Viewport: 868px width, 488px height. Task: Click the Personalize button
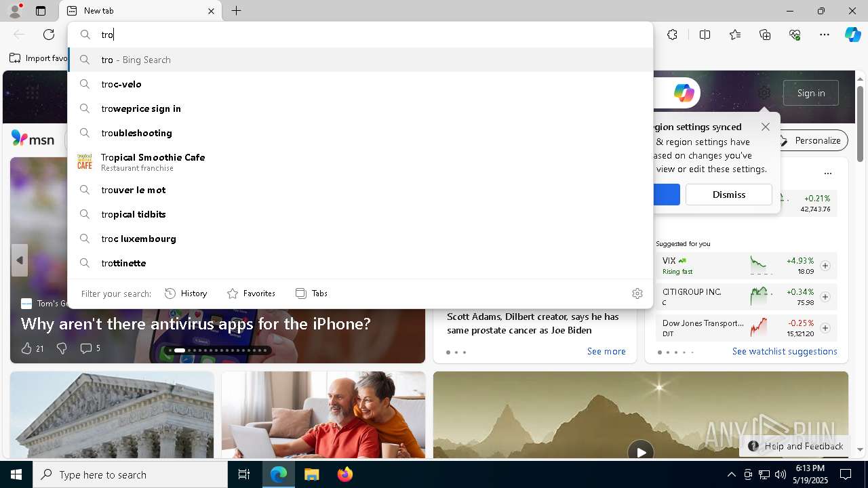811,140
